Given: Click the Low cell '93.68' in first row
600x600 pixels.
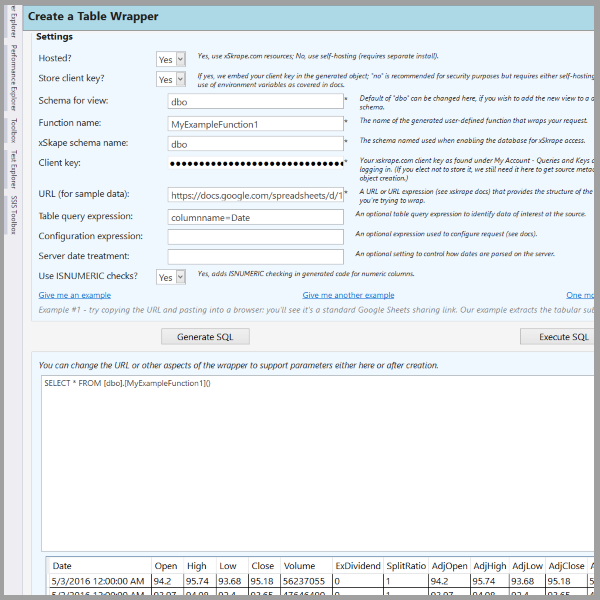Looking at the screenshot, I should pos(230,581).
